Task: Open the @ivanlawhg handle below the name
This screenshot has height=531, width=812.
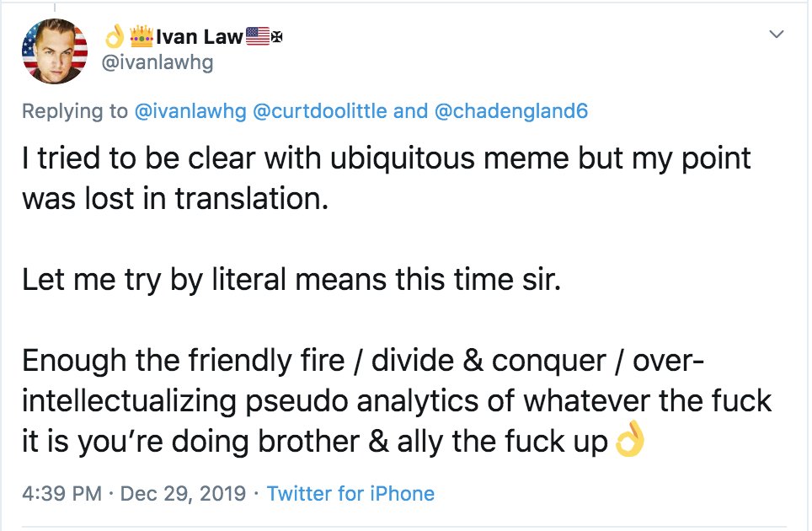Action: (158, 62)
